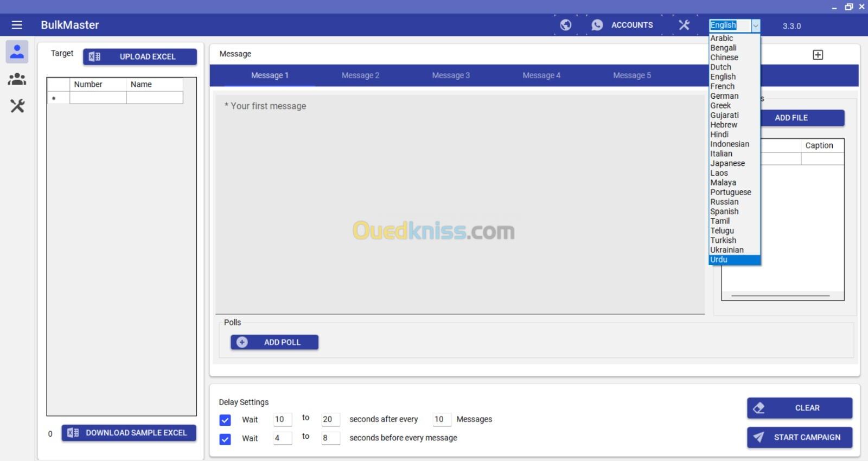Click the paper plane icon on Start Campaign
This screenshot has height=461, width=868.
click(x=759, y=437)
